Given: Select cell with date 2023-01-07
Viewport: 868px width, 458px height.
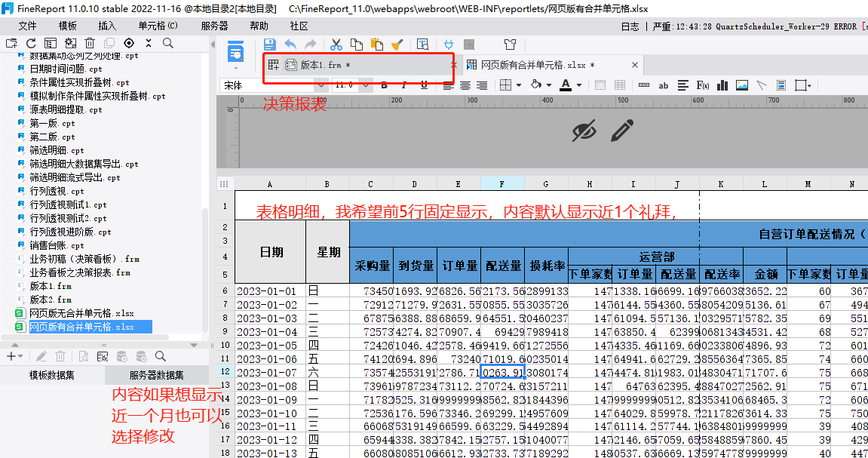Looking at the screenshot, I should pyautogui.click(x=270, y=372).
